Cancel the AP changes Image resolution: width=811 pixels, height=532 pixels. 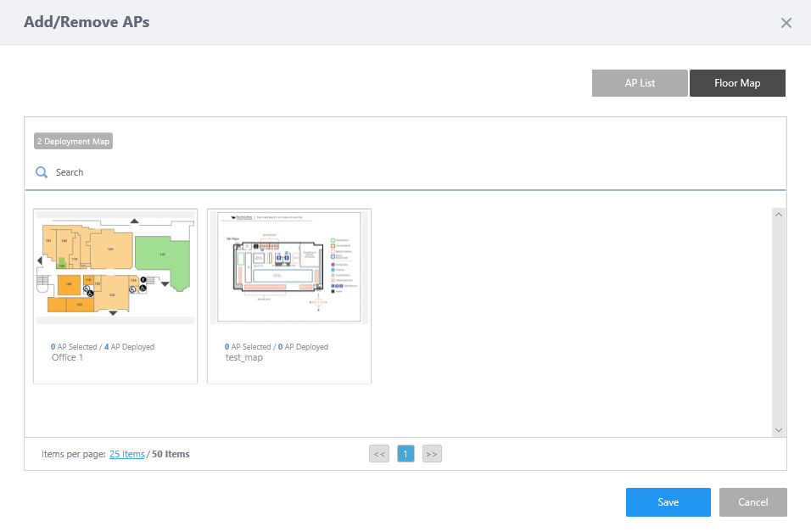click(752, 502)
